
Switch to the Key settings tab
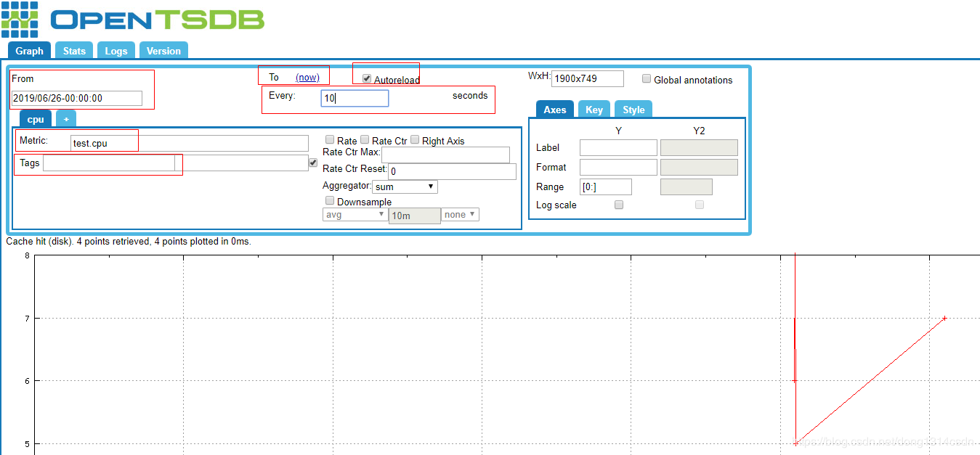[x=594, y=110]
